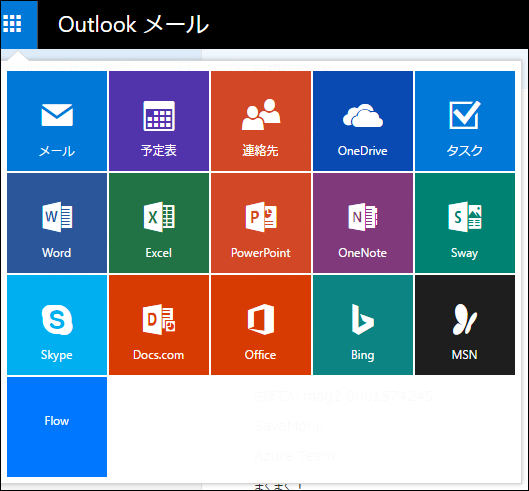Open the タスク tasks tile
Screen dimensions: 529x491
465,121
